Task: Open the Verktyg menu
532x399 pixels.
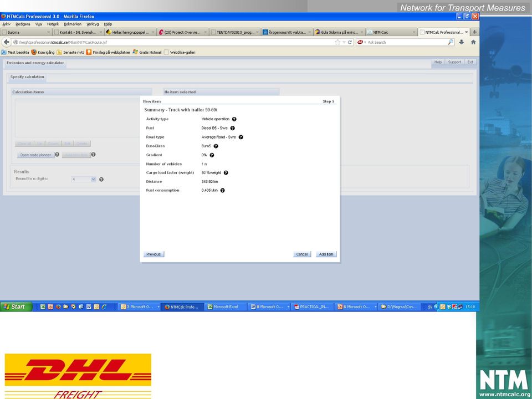Action: (93, 24)
